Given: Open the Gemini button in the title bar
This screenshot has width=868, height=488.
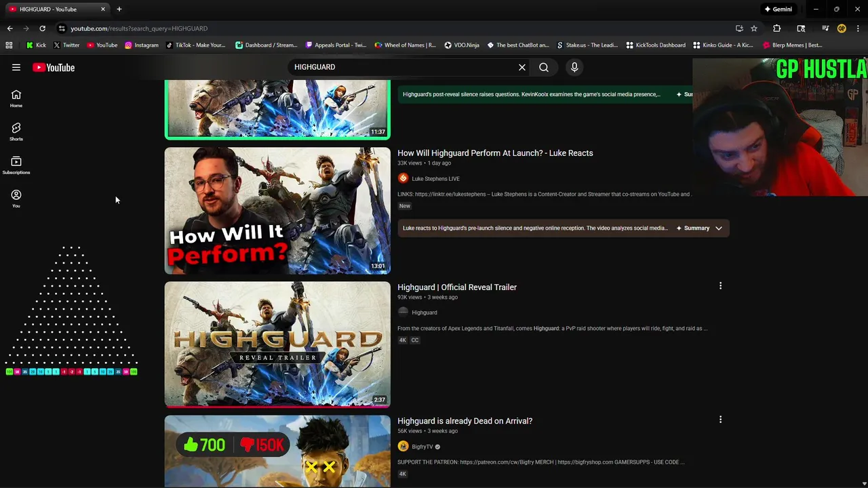Looking at the screenshot, I should pos(778,9).
